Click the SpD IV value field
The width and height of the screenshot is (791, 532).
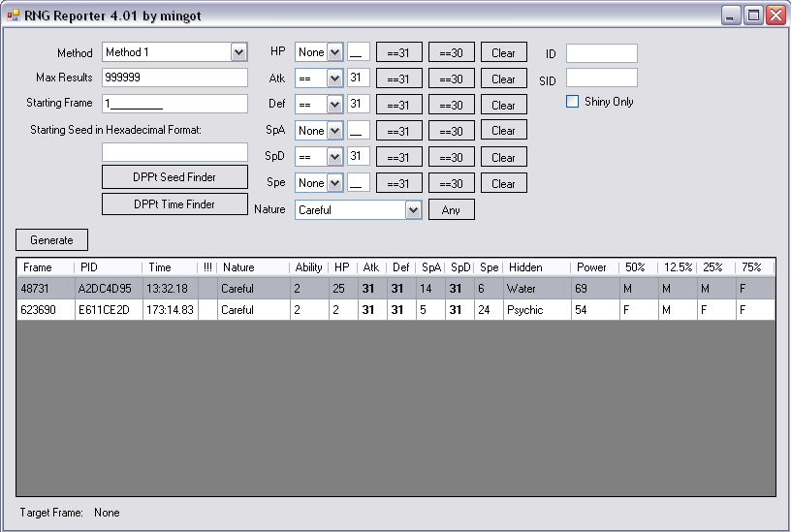click(358, 157)
